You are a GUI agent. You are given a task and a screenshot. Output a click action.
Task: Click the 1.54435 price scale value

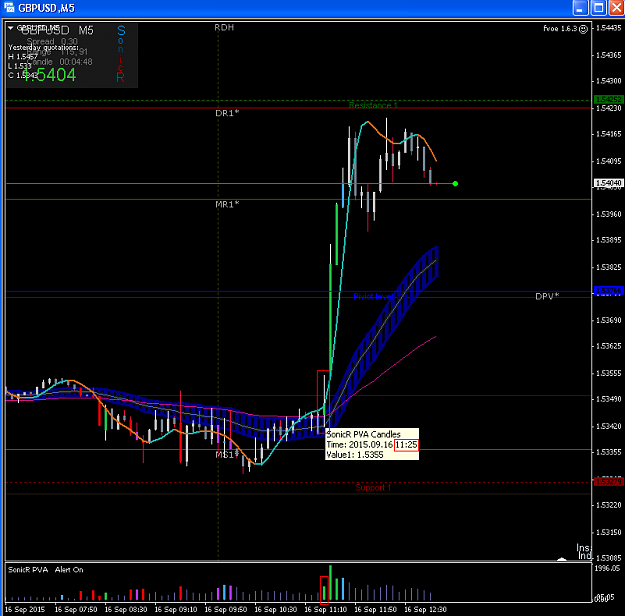pos(609,28)
